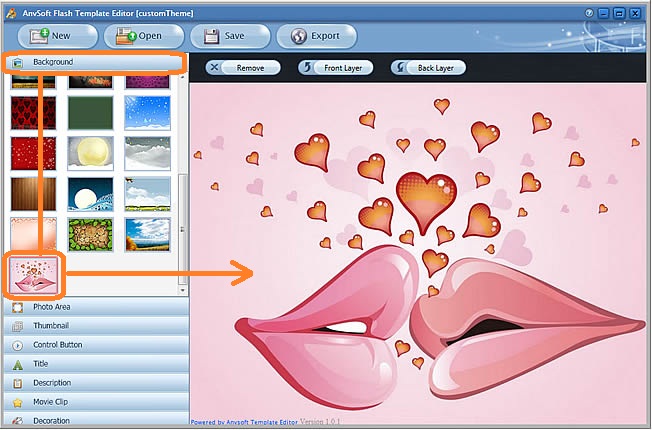This screenshot has height=430, width=652.
Task: Click the Decoration section icon
Action: [17, 420]
